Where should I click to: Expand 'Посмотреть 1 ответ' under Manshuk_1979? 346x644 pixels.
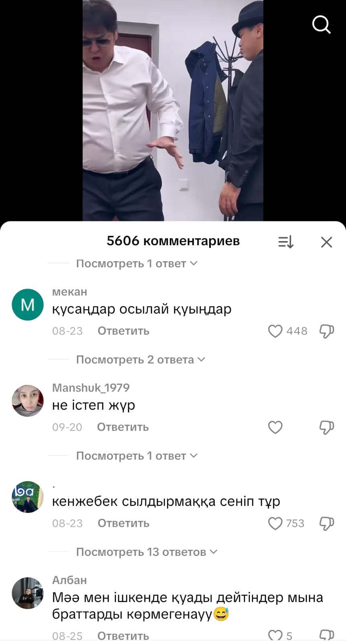[137, 456]
